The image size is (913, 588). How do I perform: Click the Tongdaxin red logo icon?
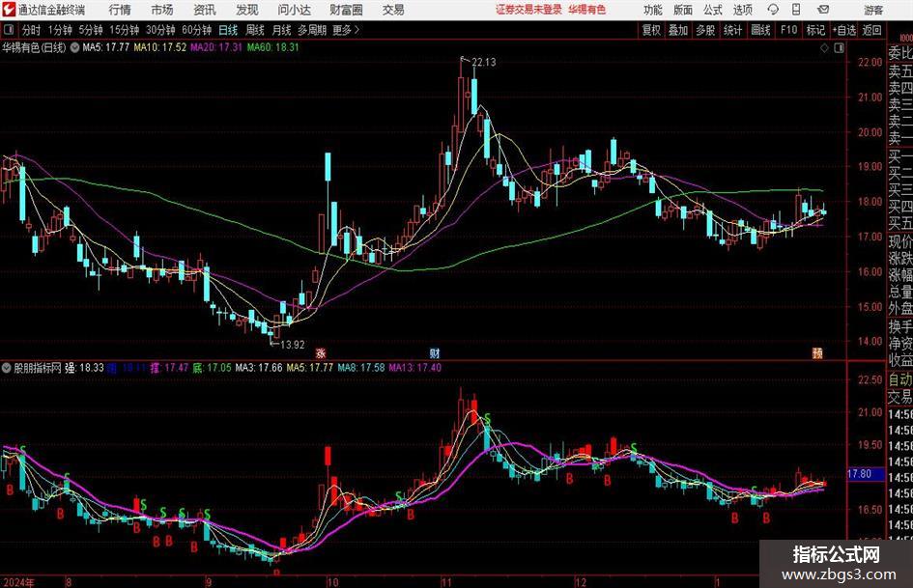point(9,10)
